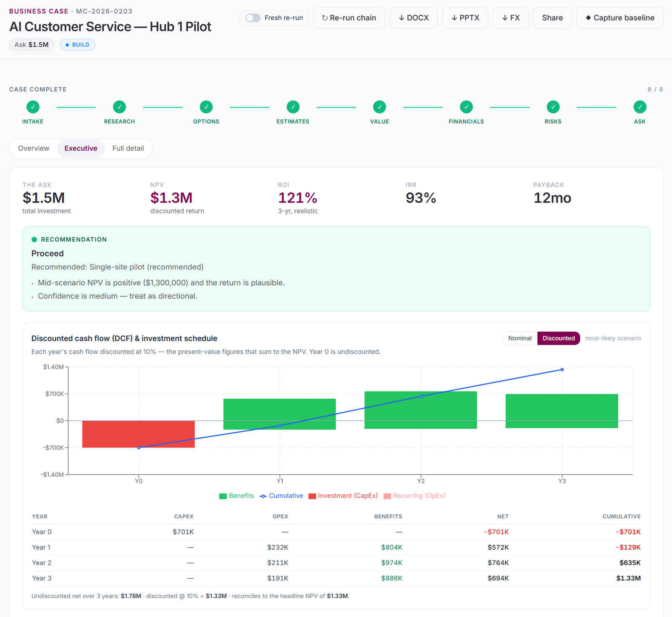Click the Estimates step checkmark
The image size is (672, 617).
(x=293, y=107)
